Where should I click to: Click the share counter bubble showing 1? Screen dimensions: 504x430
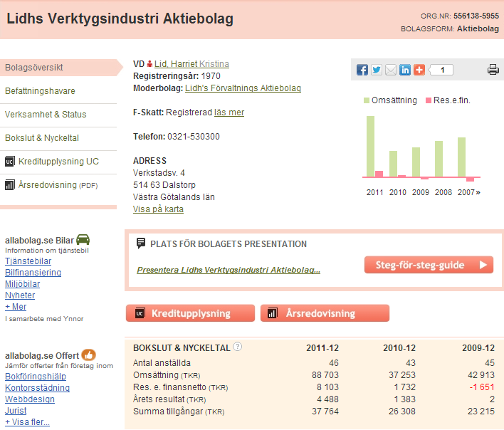441,70
